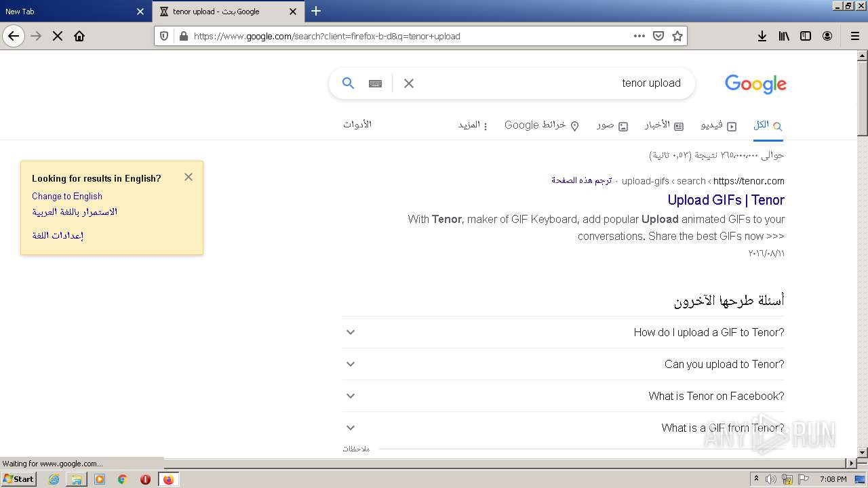Show sidebars button in toolbar
The image size is (868, 488).
806,36
